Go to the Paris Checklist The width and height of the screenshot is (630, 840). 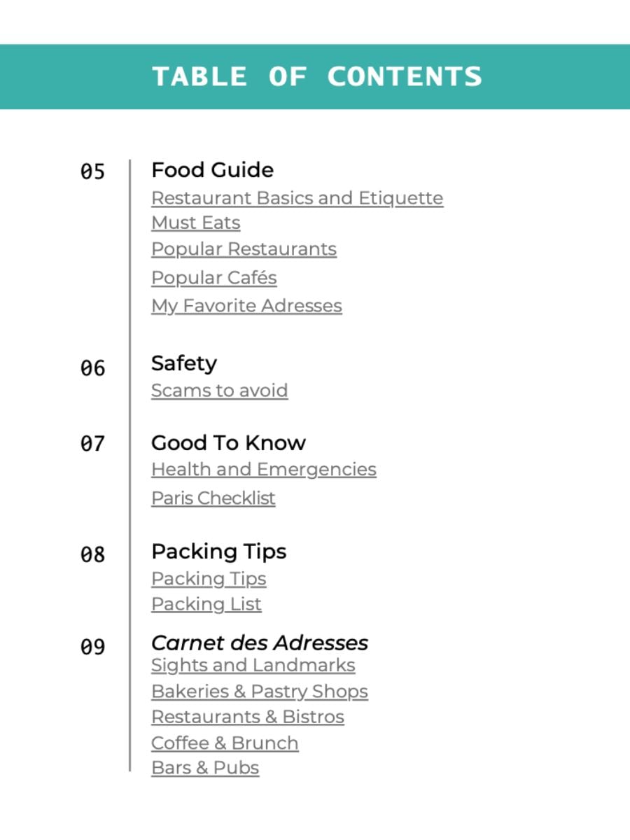[x=213, y=498]
